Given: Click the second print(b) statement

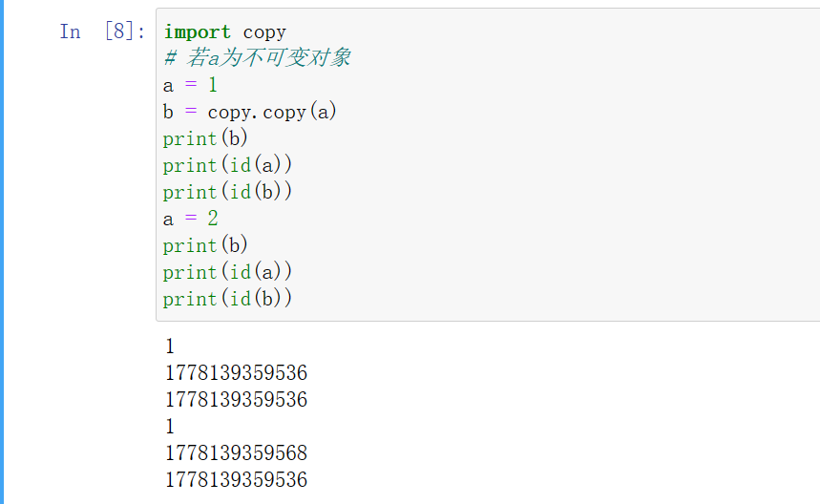Looking at the screenshot, I should pos(205,245).
